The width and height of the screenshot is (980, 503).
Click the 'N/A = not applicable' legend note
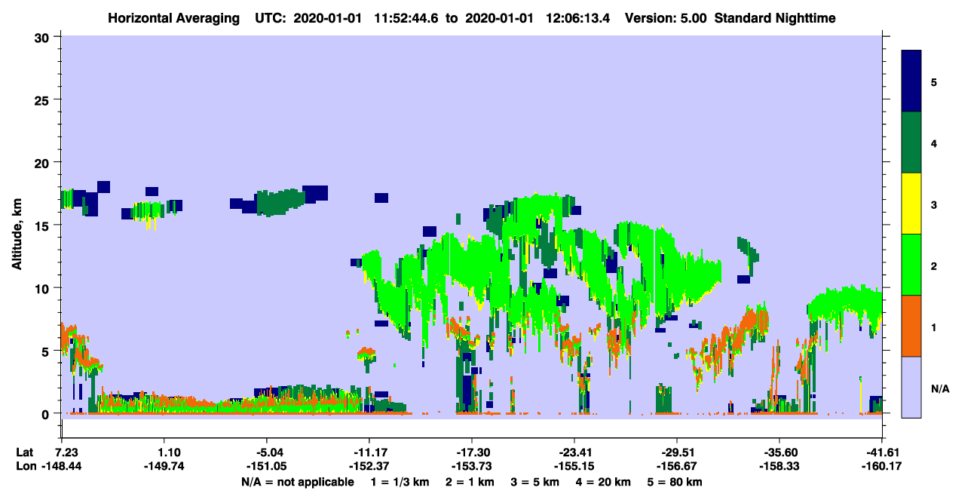(298, 482)
